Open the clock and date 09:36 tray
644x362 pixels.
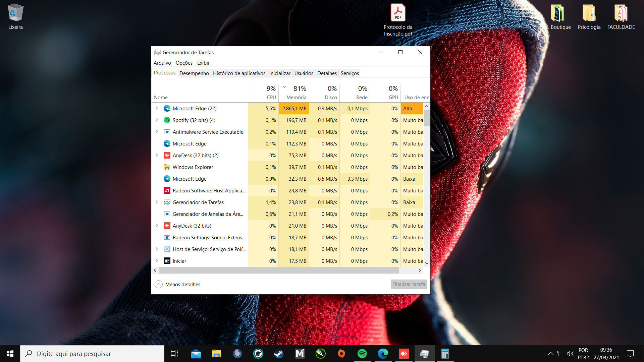606,354
